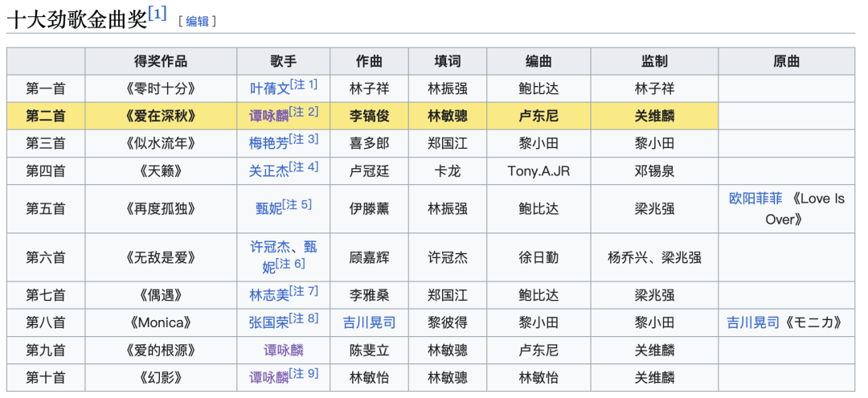The height and width of the screenshot is (398, 868).
Task: Select arranger 徐日勤 cell
Action: (538, 257)
